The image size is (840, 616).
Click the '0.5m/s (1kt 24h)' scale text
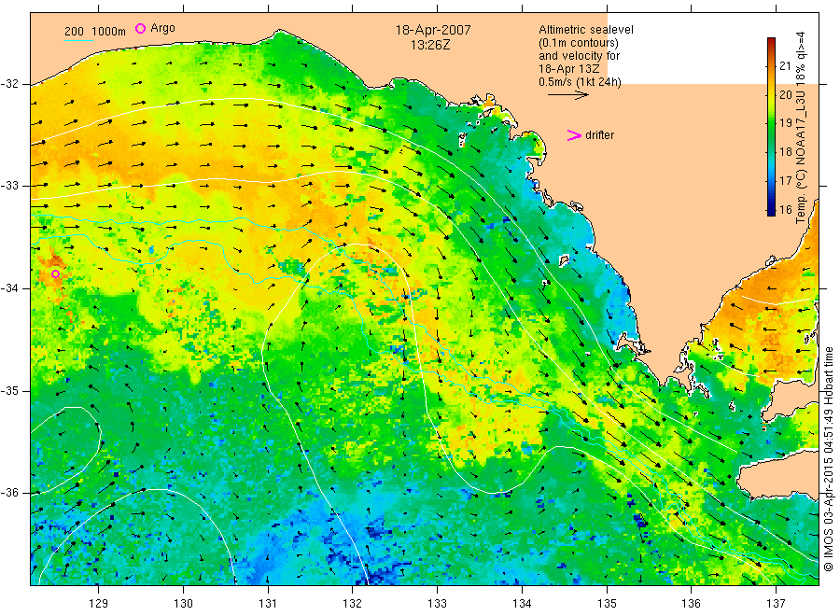click(x=580, y=82)
